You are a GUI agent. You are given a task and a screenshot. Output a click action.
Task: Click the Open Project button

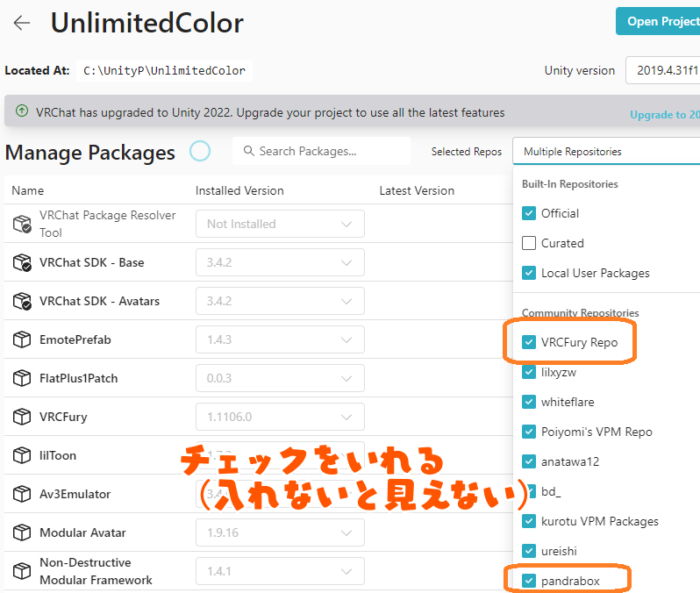point(658,21)
